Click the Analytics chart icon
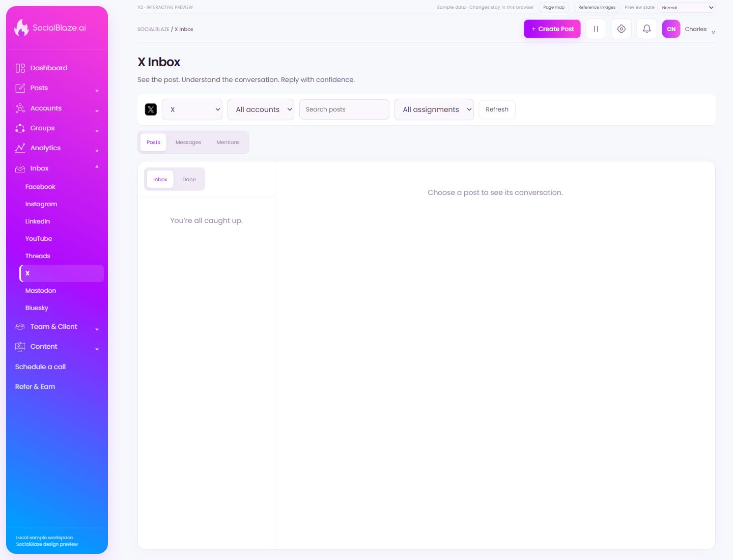 point(20,148)
